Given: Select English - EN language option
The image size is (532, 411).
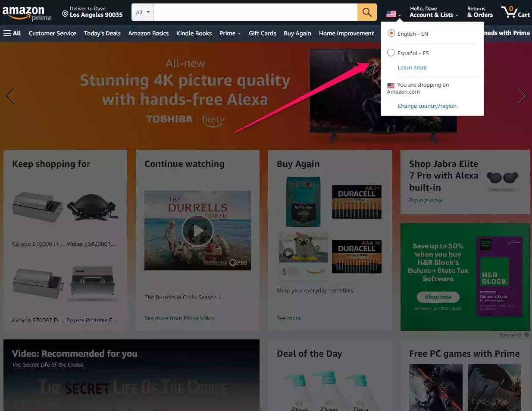Looking at the screenshot, I should coord(391,33).
